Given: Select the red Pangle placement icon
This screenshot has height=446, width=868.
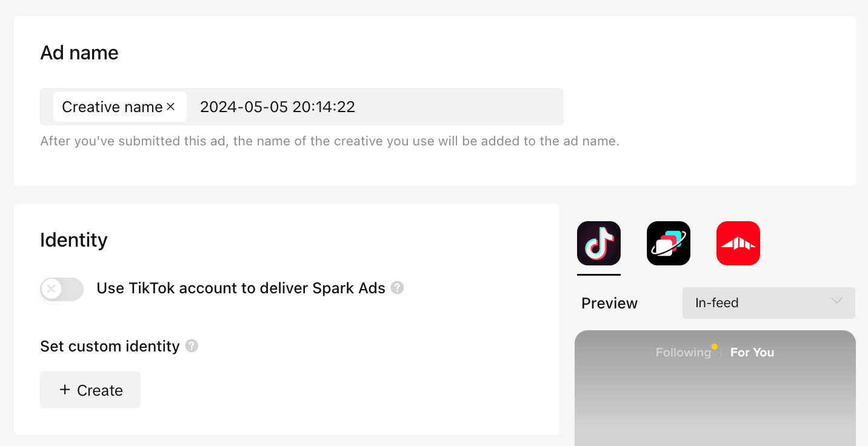Looking at the screenshot, I should tap(738, 243).
